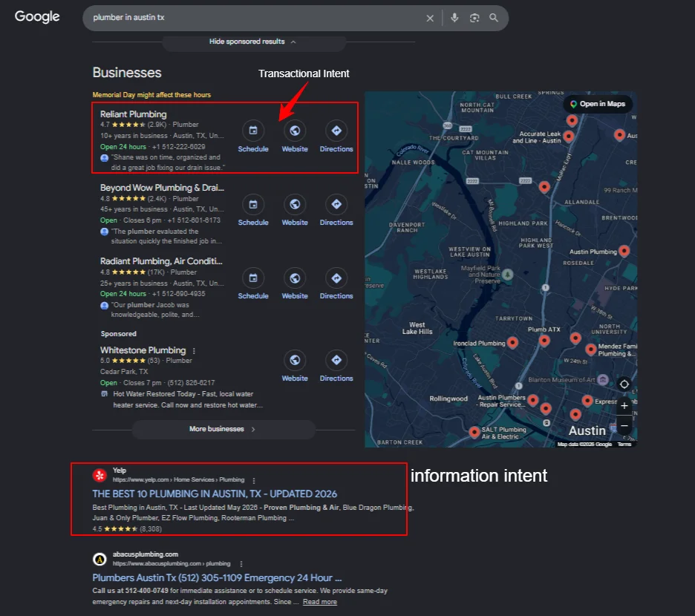Click the abacusplumbing.com breadcrumb URL
The height and width of the screenshot is (616, 695).
171,564
